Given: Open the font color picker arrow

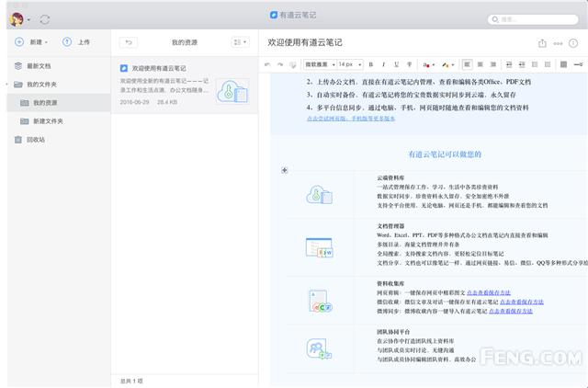Looking at the screenshot, I should (434, 65).
